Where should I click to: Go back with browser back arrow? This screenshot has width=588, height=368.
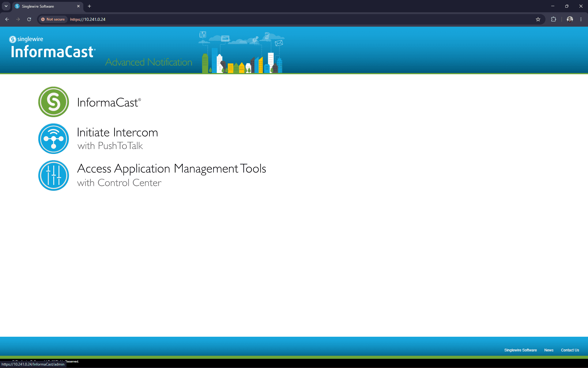click(x=7, y=19)
